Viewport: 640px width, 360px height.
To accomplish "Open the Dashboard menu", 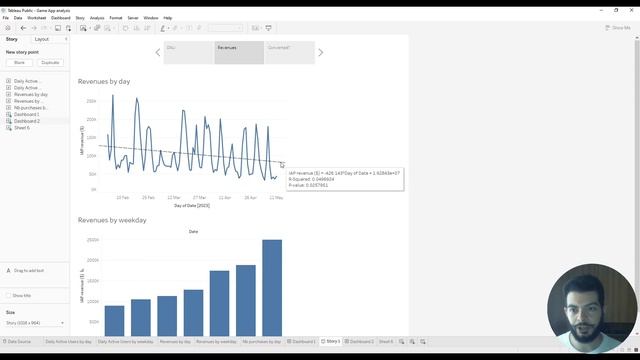I will coord(60,18).
